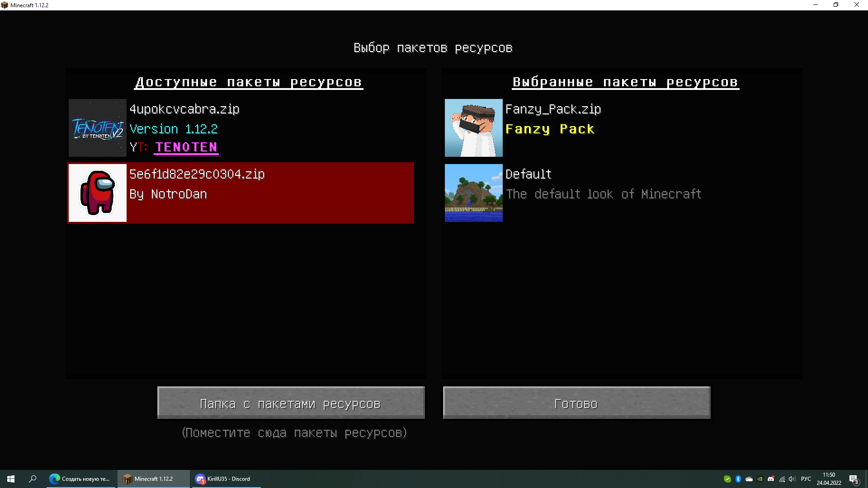
Task: Click the 'TENOTEN' YouTube label
Action: click(186, 147)
